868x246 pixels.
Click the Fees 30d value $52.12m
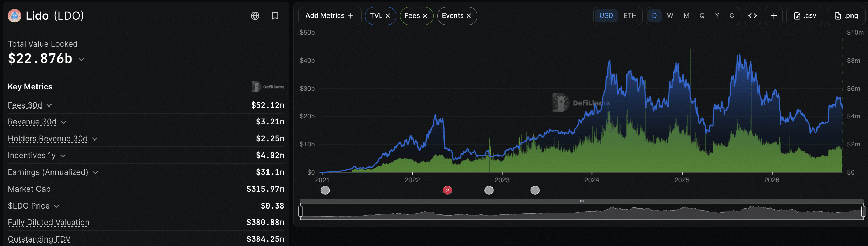click(268, 105)
